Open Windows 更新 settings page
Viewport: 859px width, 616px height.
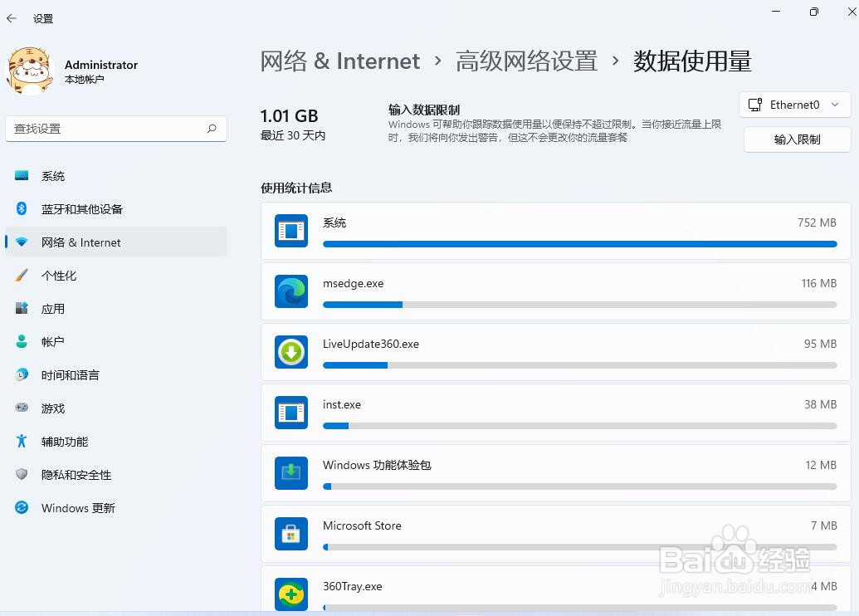click(x=78, y=508)
